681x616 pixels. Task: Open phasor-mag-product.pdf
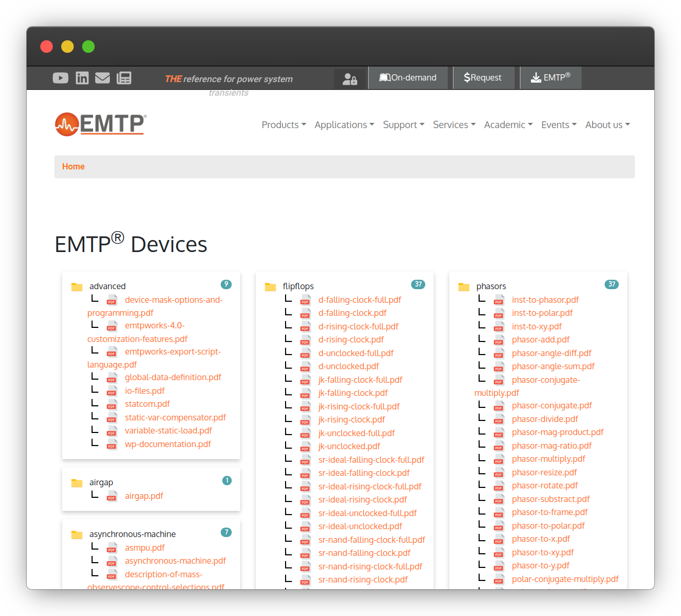(x=558, y=432)
